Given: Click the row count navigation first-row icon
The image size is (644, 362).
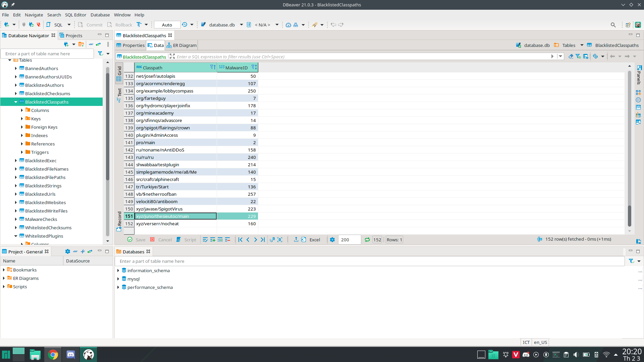Looking at the screenshot, I should pyautogui.click(x=240, y=239).
